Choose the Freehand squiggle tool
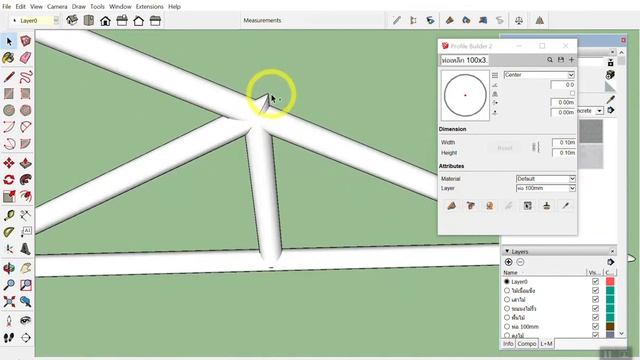The height and width of the screenshot is (360, 640). [x=26, y=77]
